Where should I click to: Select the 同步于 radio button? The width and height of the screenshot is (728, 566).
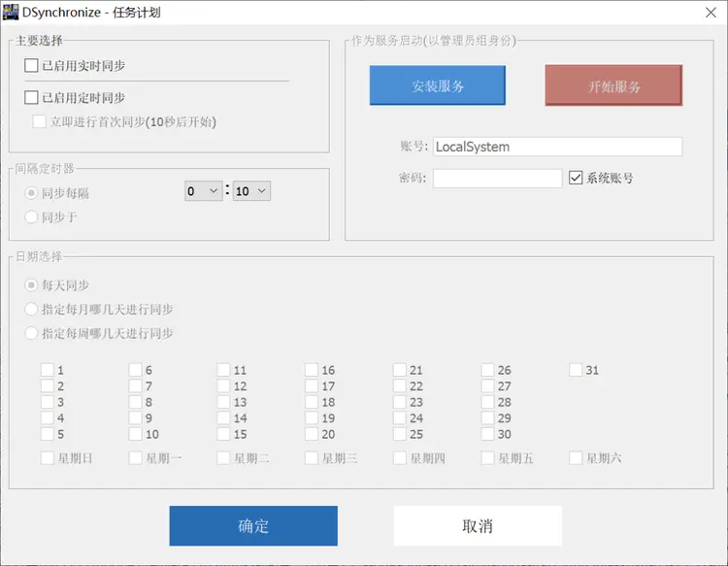click(32, 217)
